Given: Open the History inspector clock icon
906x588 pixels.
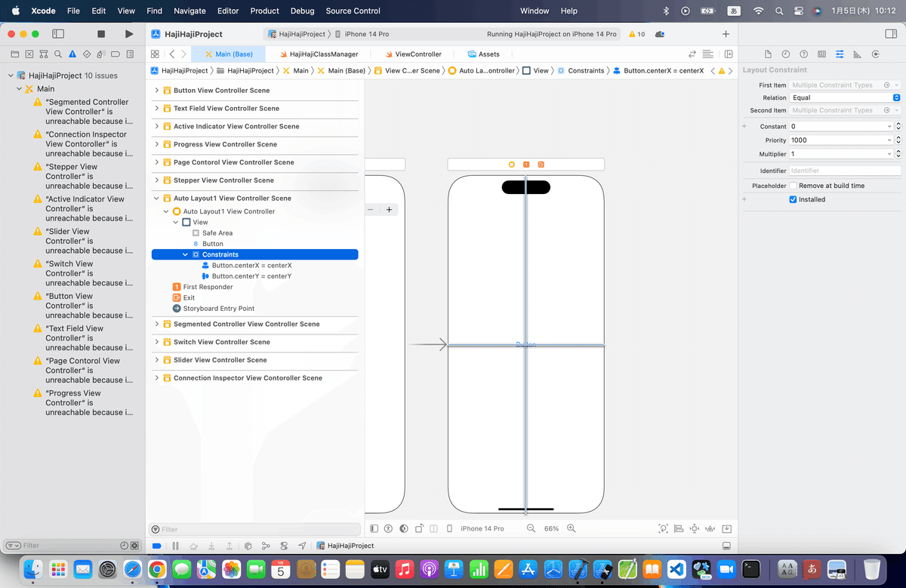Looking at the screenshot, I should [x=786, y=54].
